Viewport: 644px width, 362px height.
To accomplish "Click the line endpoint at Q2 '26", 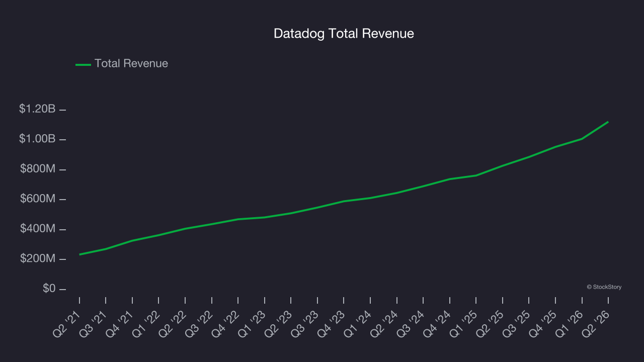I will click(x=608, y=122).
